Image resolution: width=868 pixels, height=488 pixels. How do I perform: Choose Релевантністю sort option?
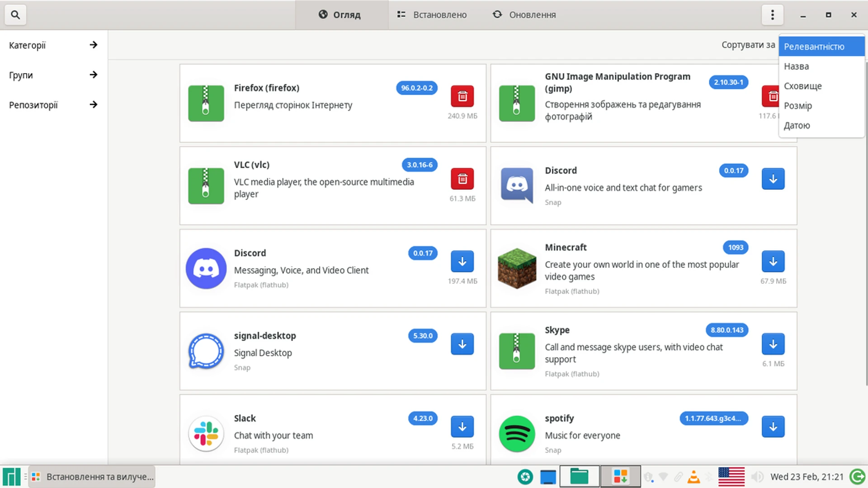(x=821, y=47)
